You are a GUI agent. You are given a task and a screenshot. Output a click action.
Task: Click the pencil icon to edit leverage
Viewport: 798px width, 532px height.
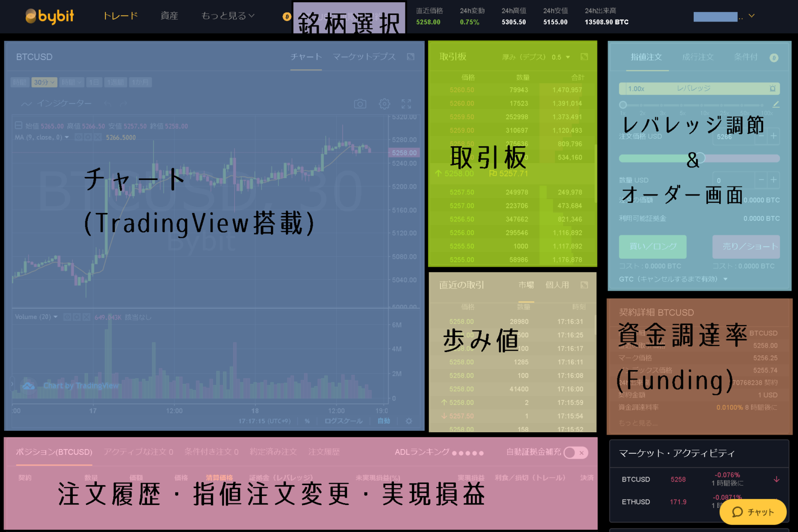coord(776,104)
